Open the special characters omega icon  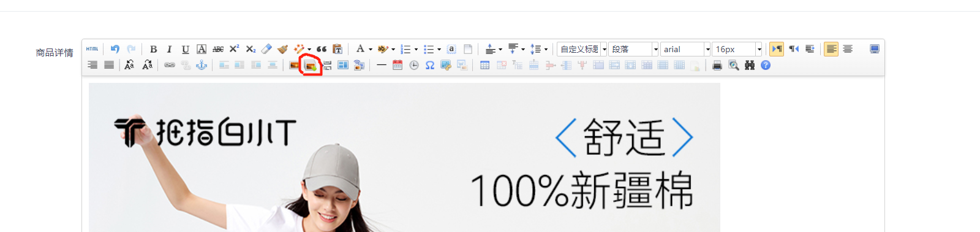(430, 65)
